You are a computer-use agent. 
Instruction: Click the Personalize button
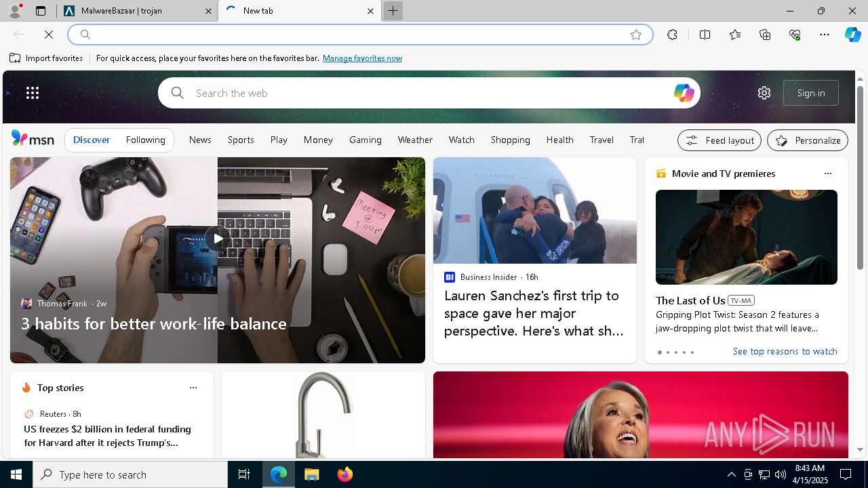point(808,140)
